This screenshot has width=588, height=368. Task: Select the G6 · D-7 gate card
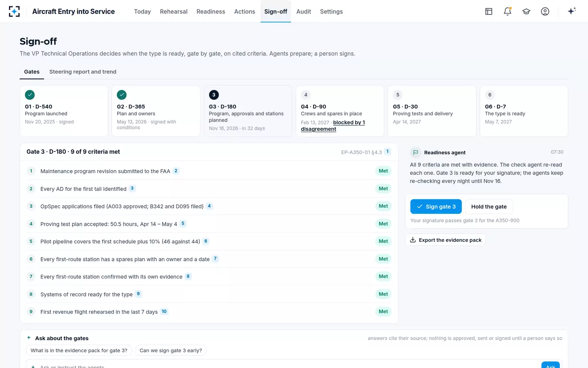pos(524,111)
